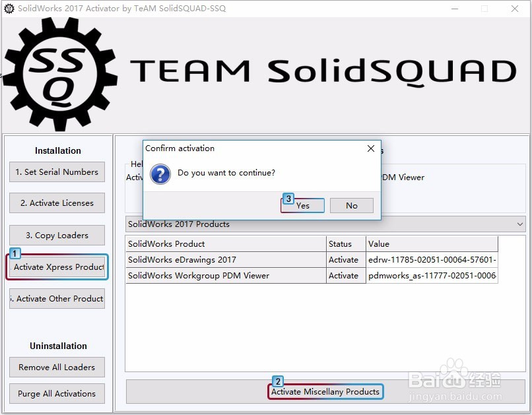The image size is (532, 415).
Task: Click the Set Serial Numbers button
Action: tap(57, 172)
